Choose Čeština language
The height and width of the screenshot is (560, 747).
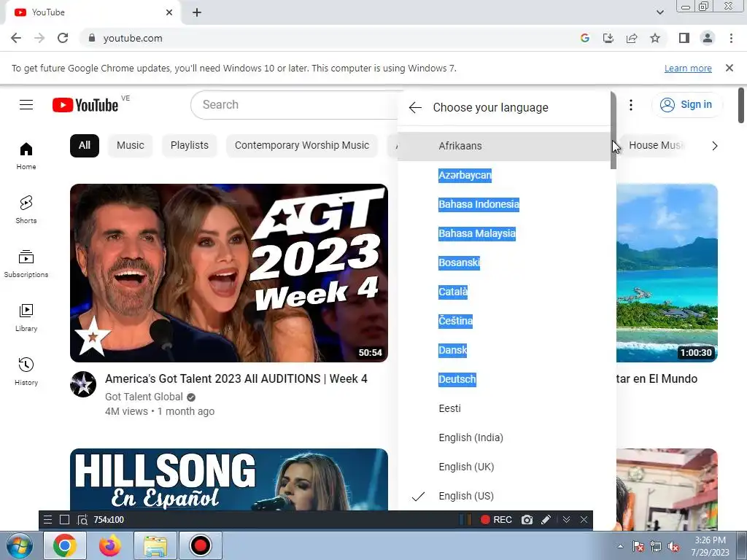pos(504,321)
